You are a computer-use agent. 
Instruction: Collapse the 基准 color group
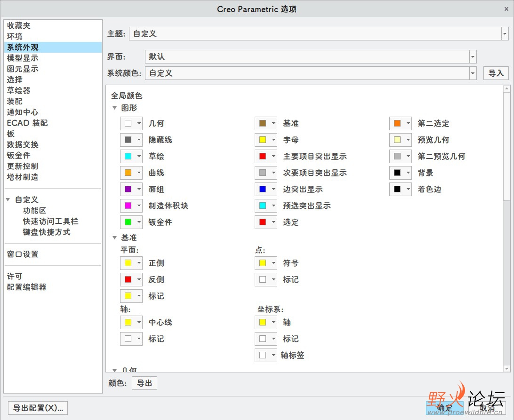click(x=115, y=238)
